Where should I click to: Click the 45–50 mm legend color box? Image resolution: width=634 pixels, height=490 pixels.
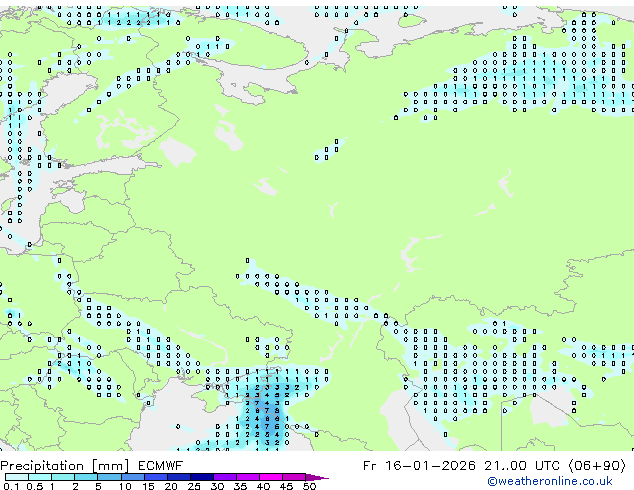coord(294,477)
